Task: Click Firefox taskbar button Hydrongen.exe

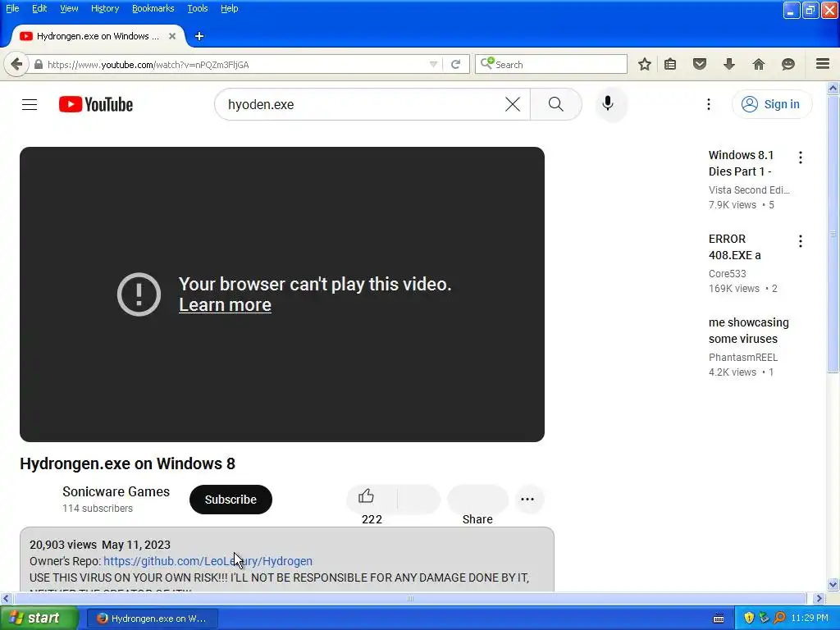Action: click(152, 619)
